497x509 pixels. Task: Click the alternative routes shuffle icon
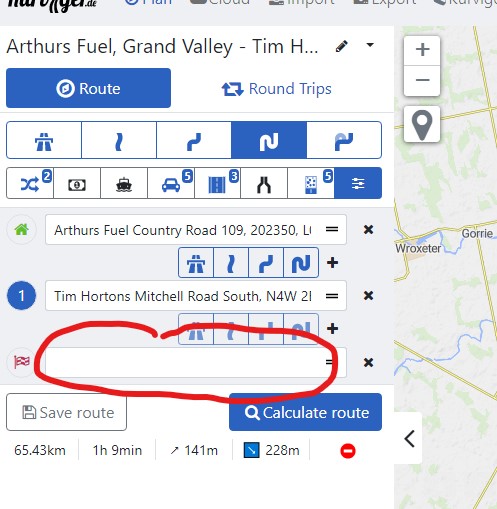point(30,183)
